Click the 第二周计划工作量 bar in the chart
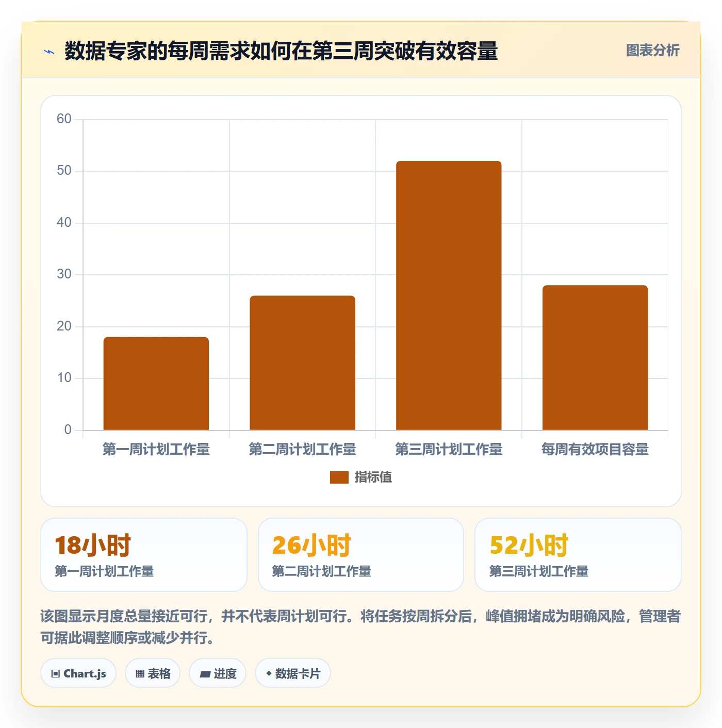The image size is (722, 728). (x=303, y=363)
